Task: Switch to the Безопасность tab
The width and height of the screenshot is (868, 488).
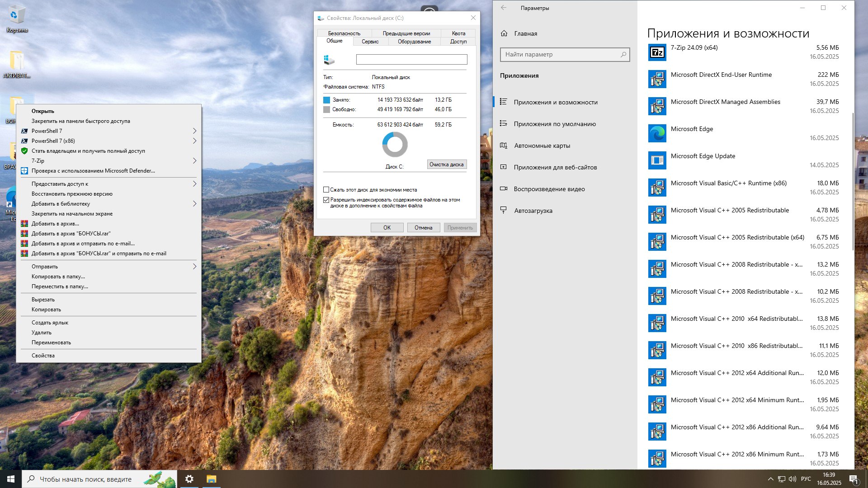Action: pos(344,33)
